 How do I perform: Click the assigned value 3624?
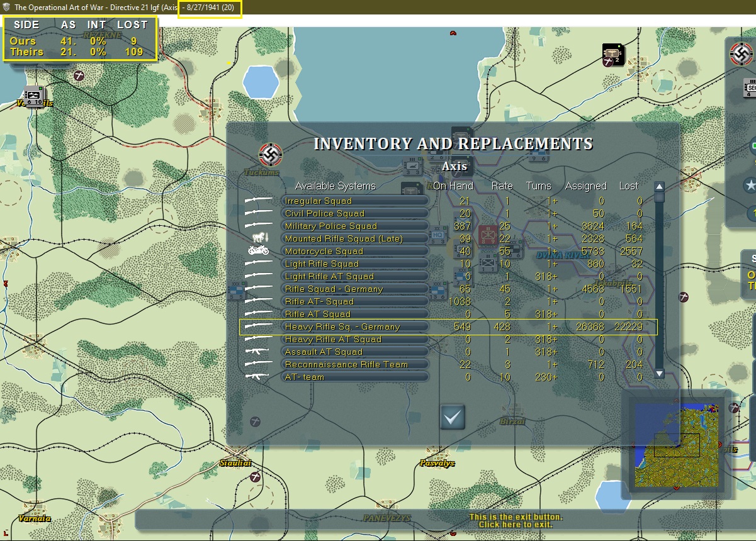coord(593,226)
